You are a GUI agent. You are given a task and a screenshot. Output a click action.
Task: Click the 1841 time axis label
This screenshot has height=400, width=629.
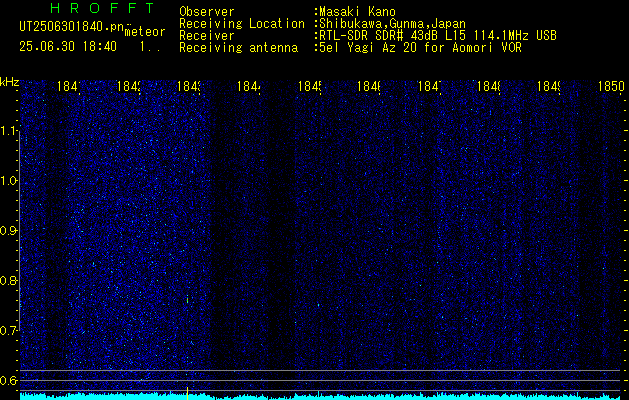click(x=69, y=86)
